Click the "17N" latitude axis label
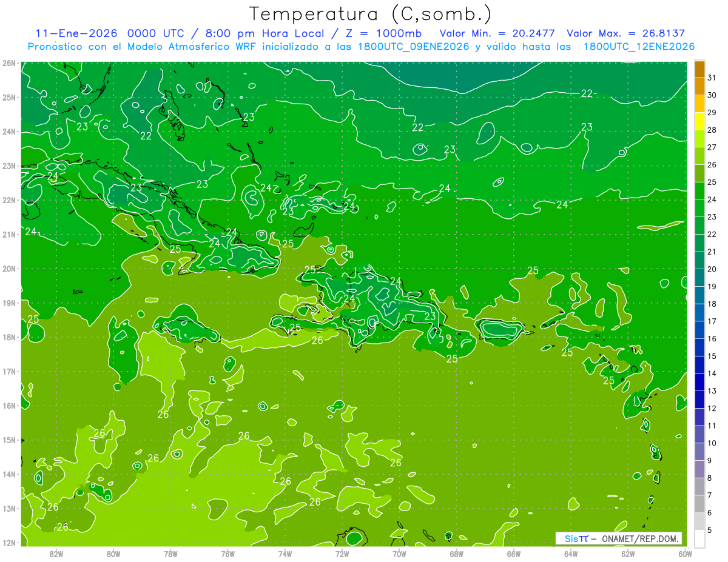Screen dimensions: 728x562 click(x=9, y=371)
